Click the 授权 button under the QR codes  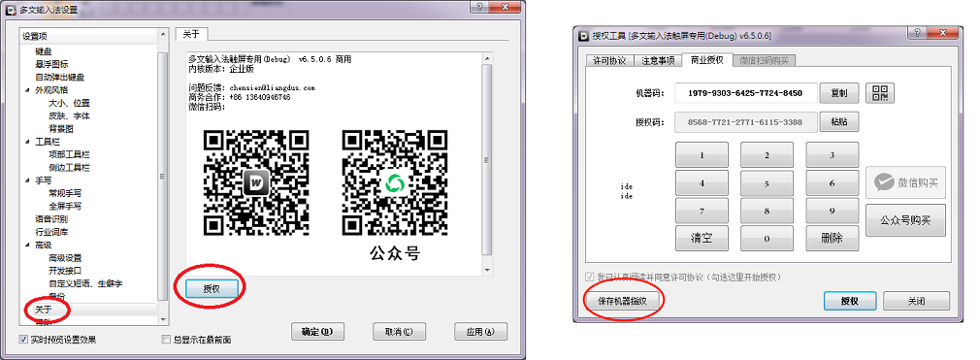(x=212, y=289)
